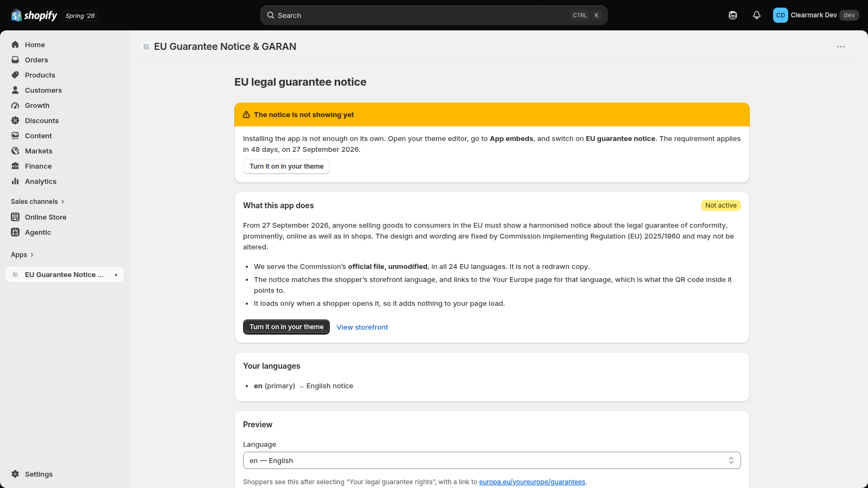Open the Finance bank icon
Image resolution: width=868 pixels, height=488 pixels.
click(15, 166)
